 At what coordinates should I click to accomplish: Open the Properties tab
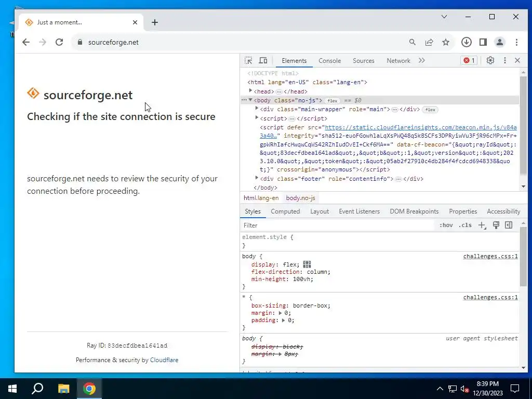click(x=463, y=211)
